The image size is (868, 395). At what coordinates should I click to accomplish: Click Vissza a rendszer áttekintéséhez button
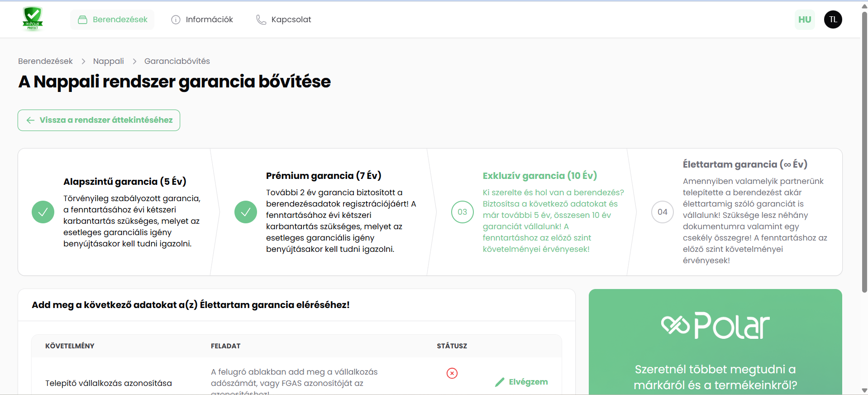[x=99, y=120]
